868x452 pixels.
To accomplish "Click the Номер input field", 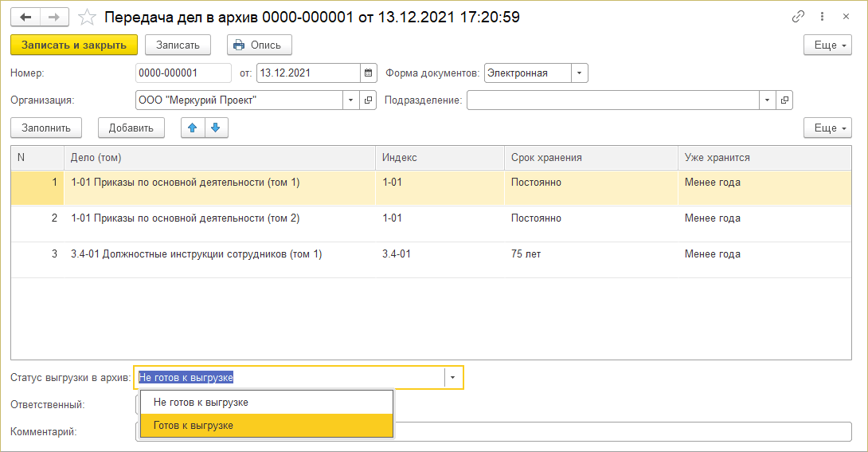I will 183,73.
